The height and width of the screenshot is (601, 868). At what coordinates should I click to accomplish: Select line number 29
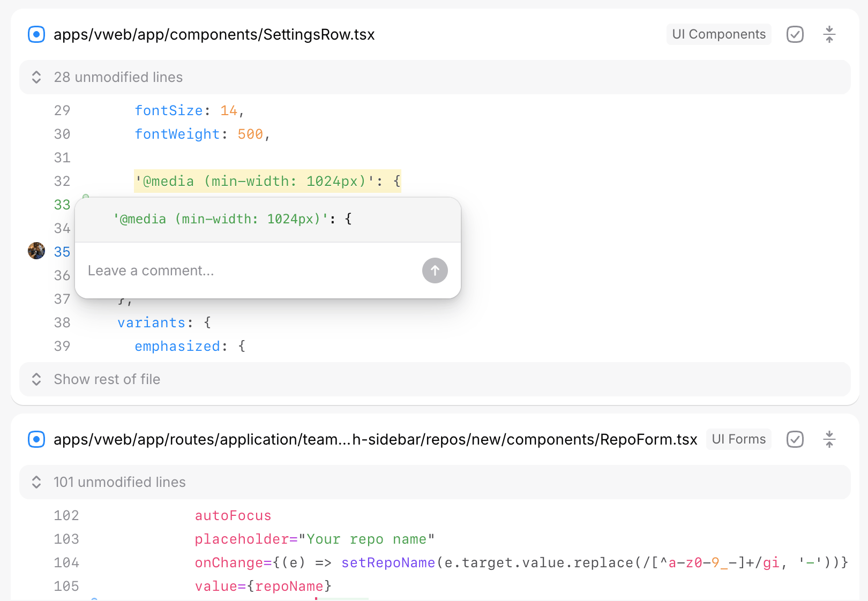pyautogui.click(x=62, y=110)
